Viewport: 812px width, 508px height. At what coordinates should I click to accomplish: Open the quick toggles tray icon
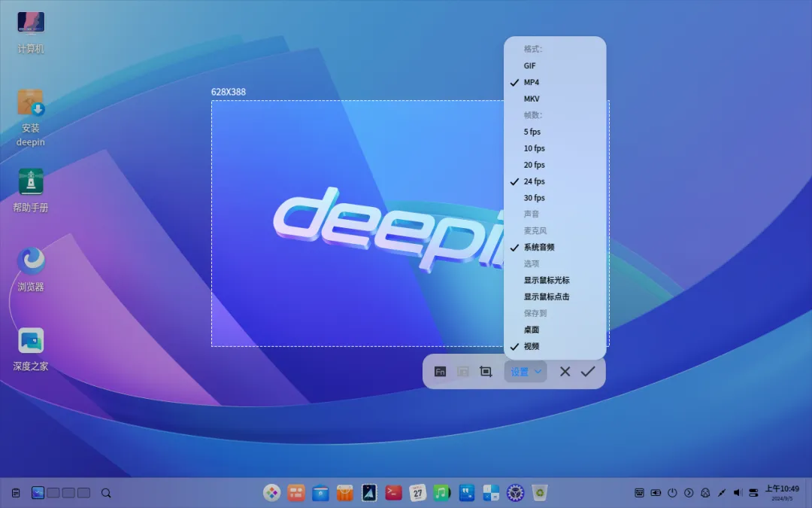coord(754,493)
